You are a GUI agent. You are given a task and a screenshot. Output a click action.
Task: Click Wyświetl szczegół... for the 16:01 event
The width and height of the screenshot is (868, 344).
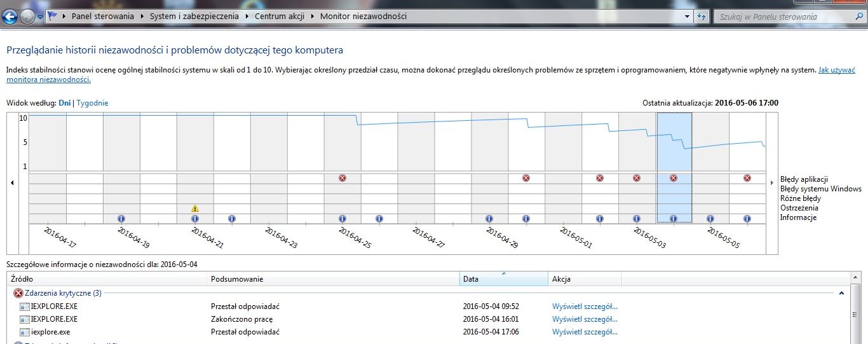point(585,319)
